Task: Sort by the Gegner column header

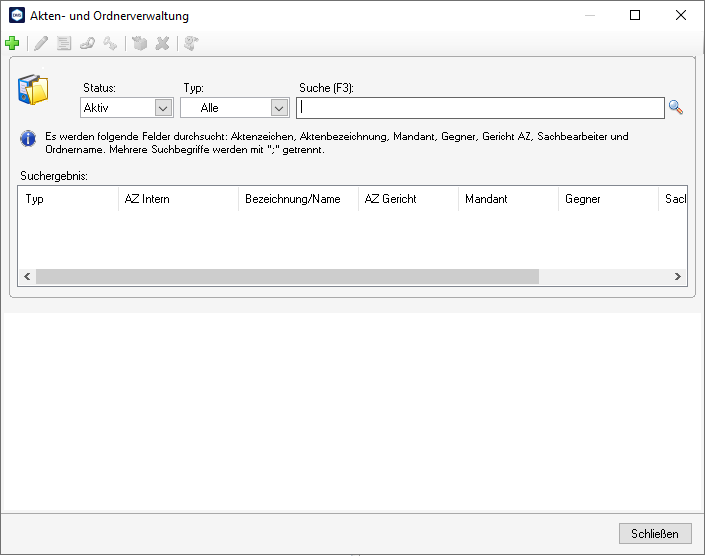Action: coord(609,199)
